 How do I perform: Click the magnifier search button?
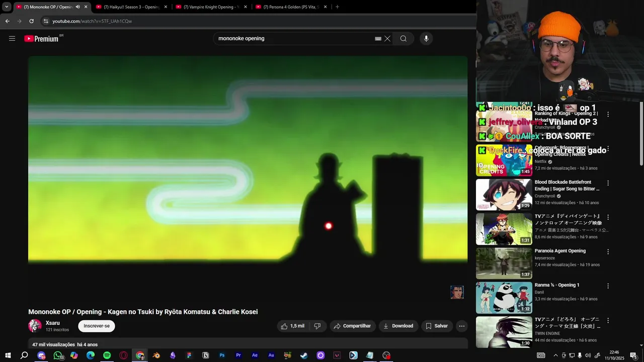404,39
